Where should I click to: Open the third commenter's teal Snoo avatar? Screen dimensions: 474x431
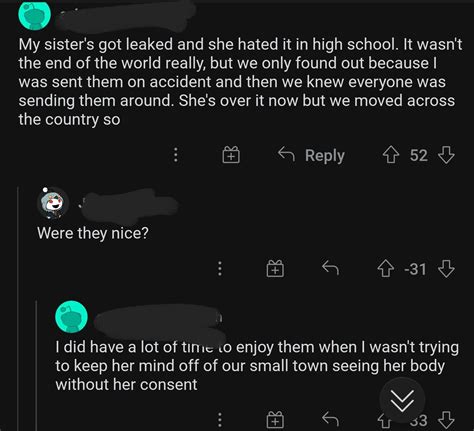[x=71, y=317]
